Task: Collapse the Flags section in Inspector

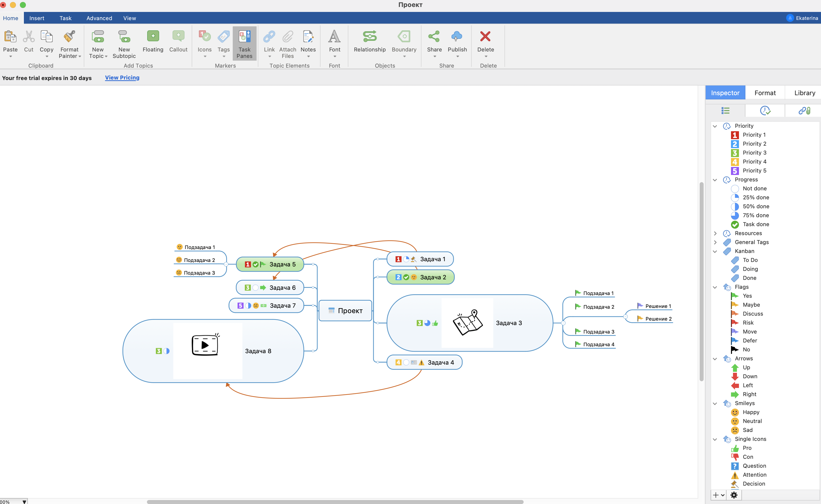Action: click(x=715, y=287)
